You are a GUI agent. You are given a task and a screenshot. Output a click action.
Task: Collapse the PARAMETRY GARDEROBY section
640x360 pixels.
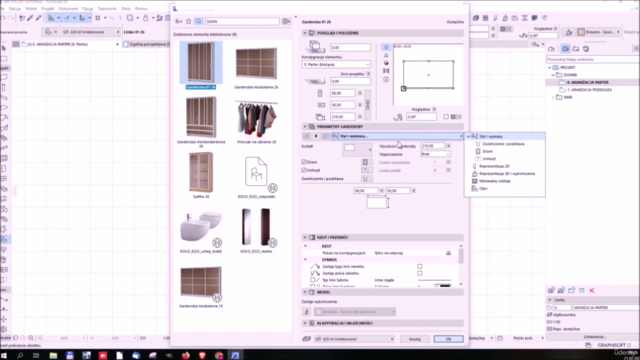click(305, 127)
